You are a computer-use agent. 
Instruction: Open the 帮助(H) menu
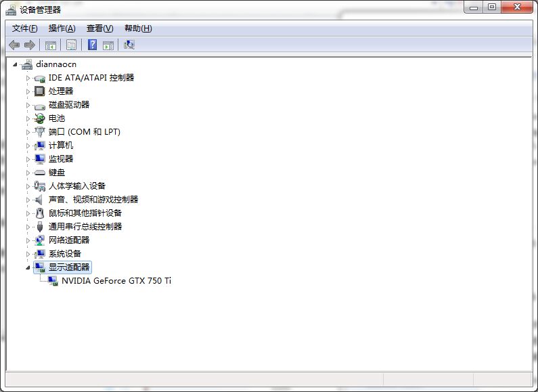pyautogui.click(x=138, y=28)
